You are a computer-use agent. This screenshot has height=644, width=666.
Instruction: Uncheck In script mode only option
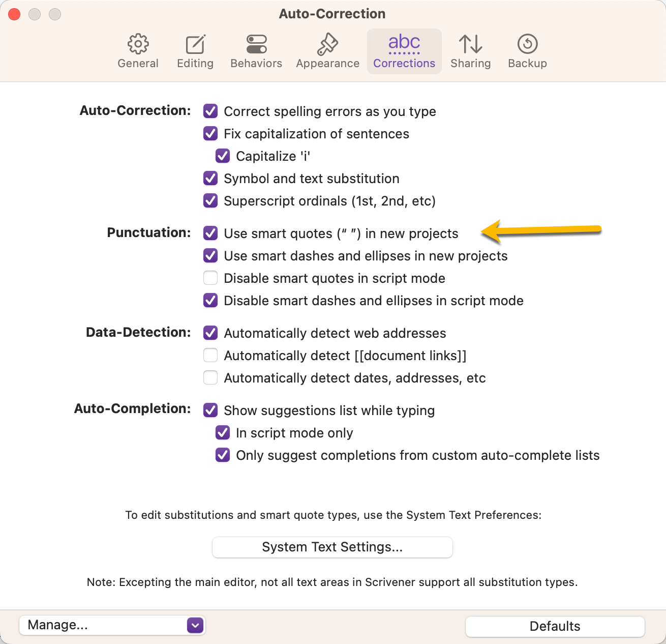coord(223,432)
